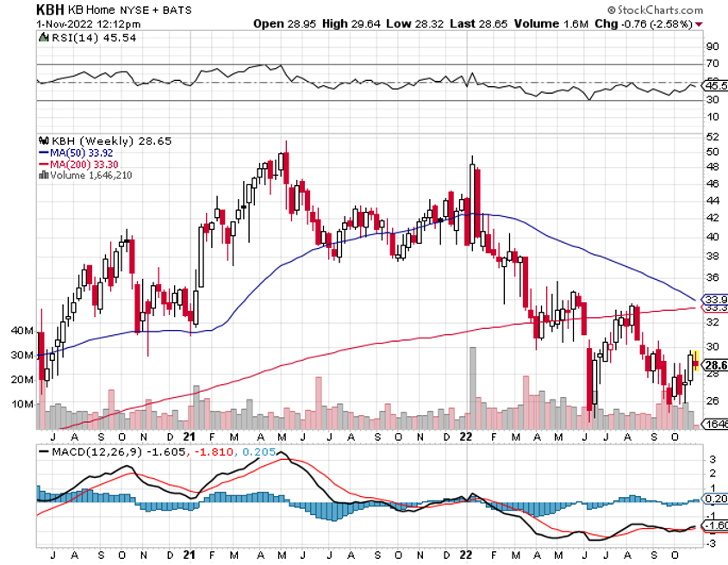Select the RSI(14) 45.54 label

94,38
